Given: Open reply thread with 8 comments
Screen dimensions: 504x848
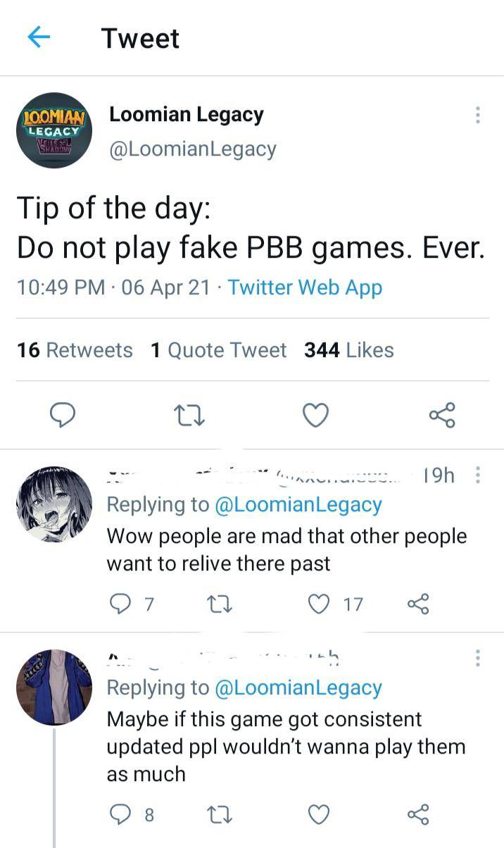Looking at the screenshot, I should pos(120,815).
